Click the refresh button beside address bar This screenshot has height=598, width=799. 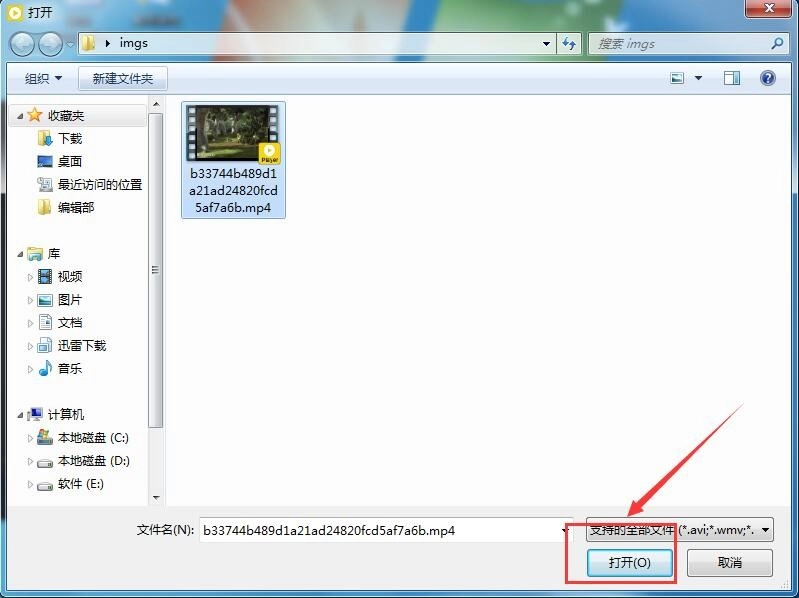click(x=570, y=44)
